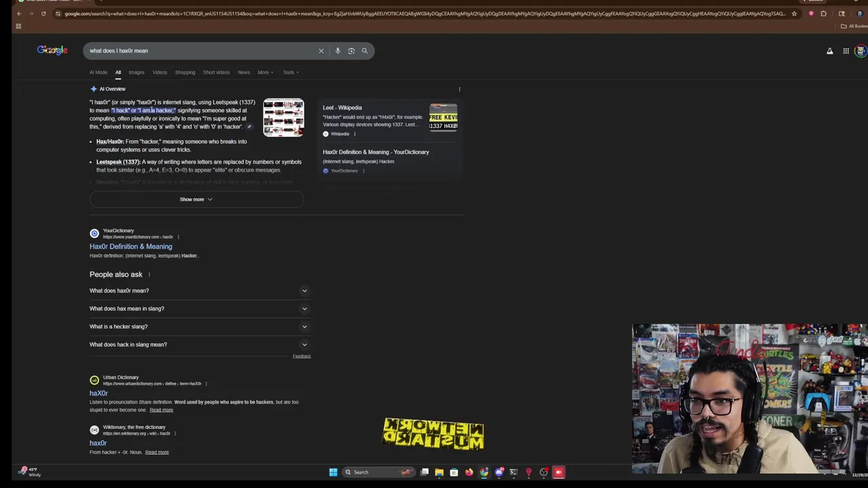Viewport: 868px width, 488px height.
Task: Open more options for YourDictionary result
Action: pos(178,237)
